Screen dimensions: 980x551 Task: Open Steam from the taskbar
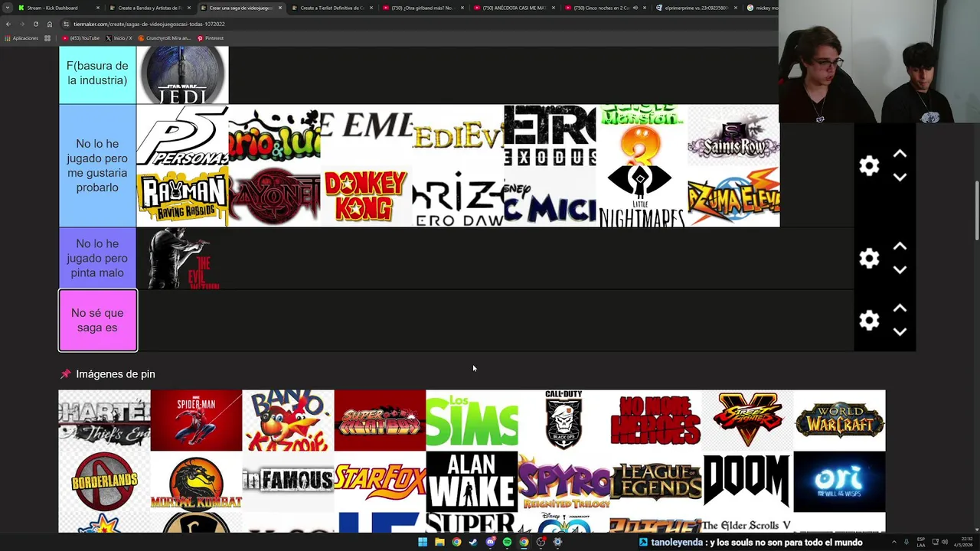pos(473,542)
